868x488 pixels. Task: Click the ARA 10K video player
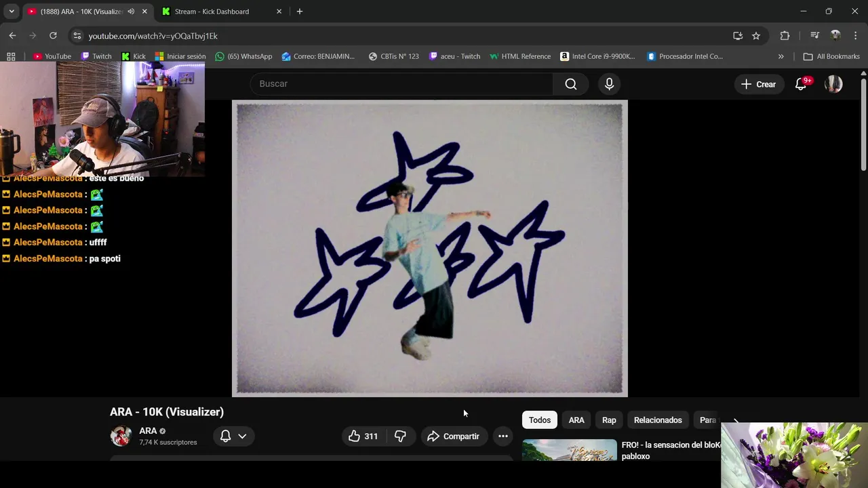(430, 248)
